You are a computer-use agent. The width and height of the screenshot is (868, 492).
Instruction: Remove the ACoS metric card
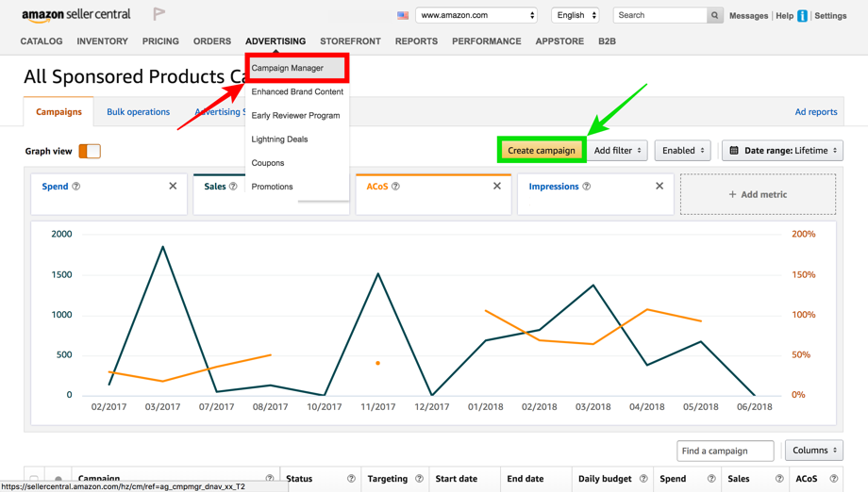497,186
